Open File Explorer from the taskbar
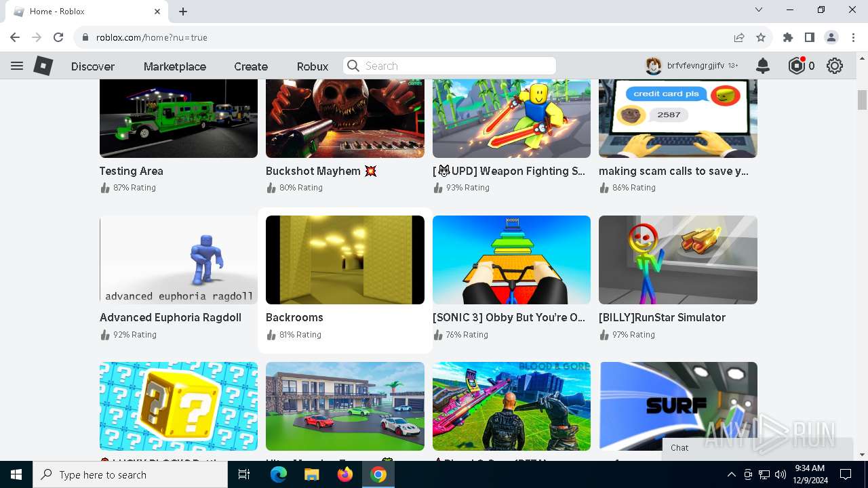Screen dimensions: 868x488 tap(311, 474)
